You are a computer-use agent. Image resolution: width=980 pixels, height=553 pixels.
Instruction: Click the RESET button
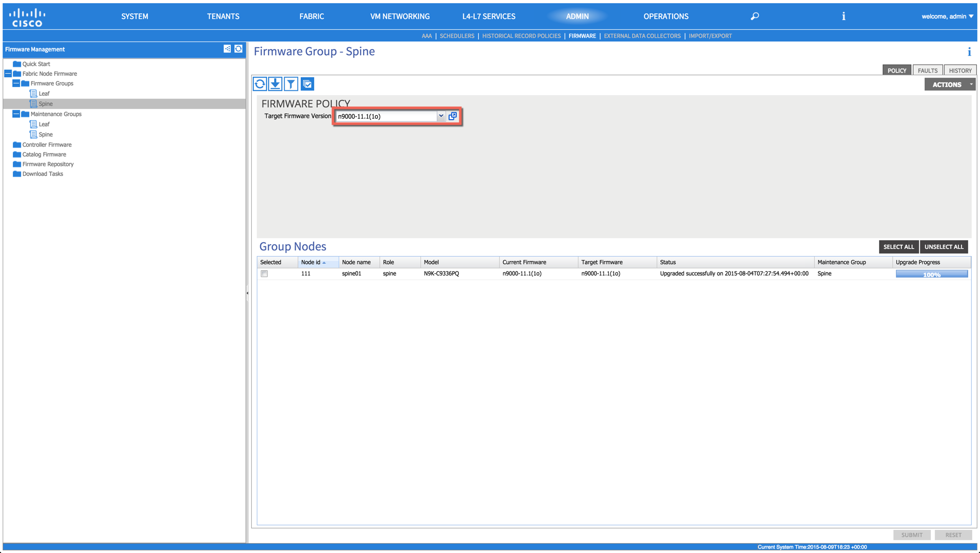pyautogui.click(x=953, y=535)
